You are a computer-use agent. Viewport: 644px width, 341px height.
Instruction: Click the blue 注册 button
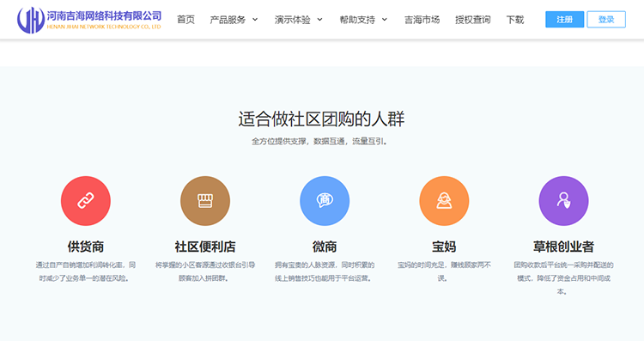tap(564, 19)
